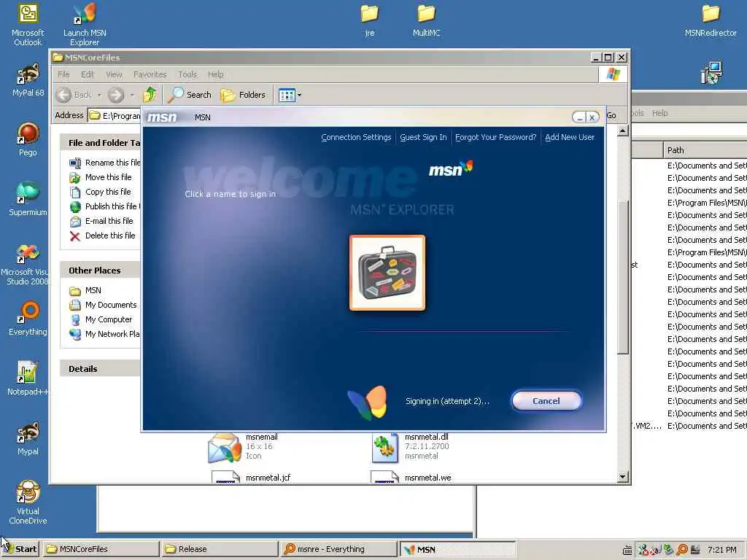
Task: Open the Back history dropdown arrow
Action: [99, 96]
